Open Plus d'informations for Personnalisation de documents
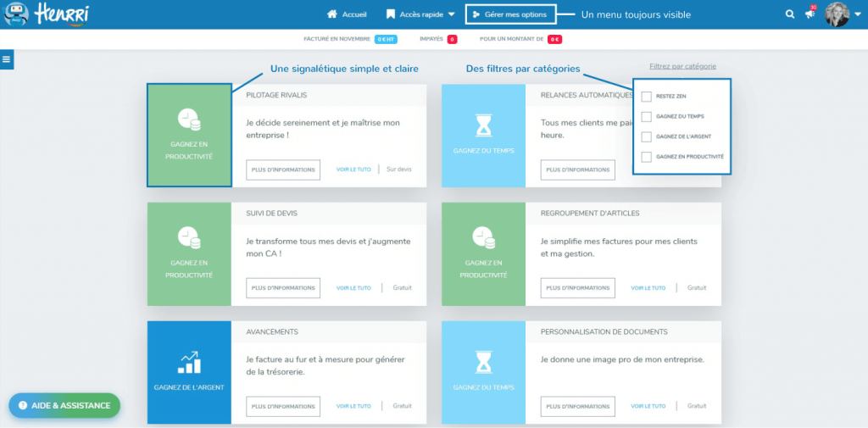Image resolution: width=868 pixels, height=428 pixels. click(577, 406)
